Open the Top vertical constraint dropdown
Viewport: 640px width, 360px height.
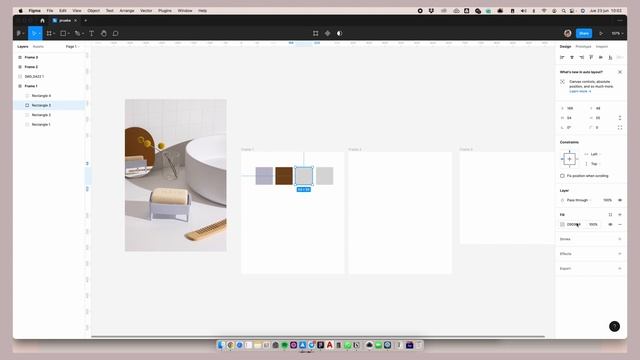click(x=596, y=164)
